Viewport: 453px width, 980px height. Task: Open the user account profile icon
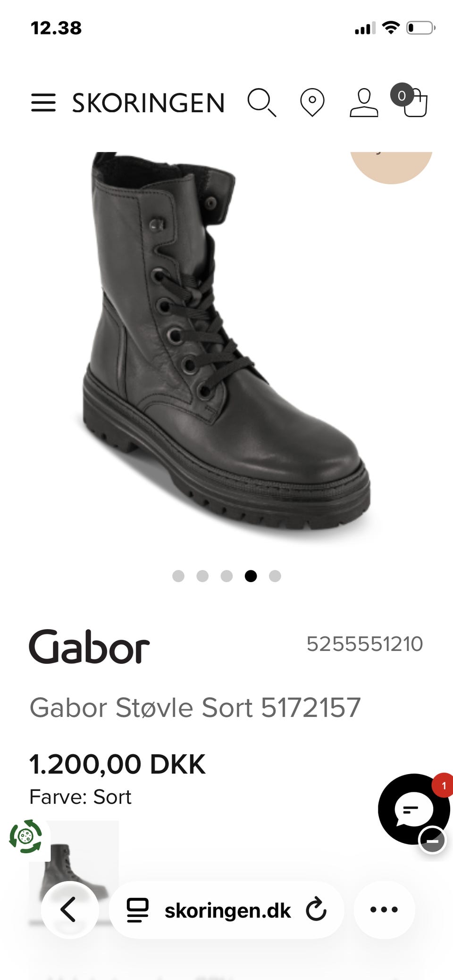point(364,102)
